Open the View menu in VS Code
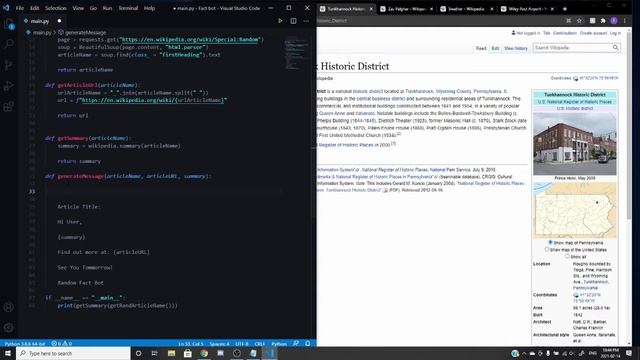This screenshot has width=640, height=360. [78, 8]
